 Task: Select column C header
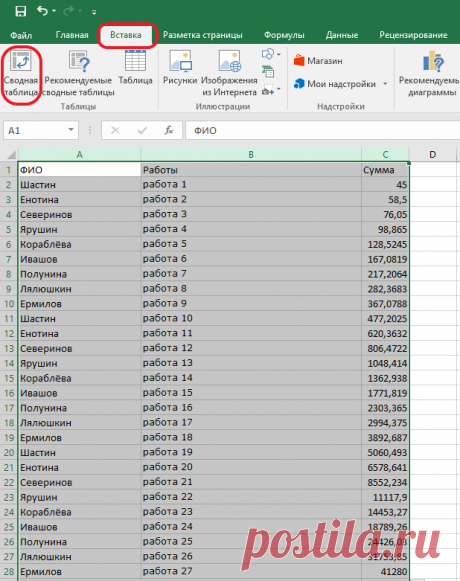(x=385, y=155)
